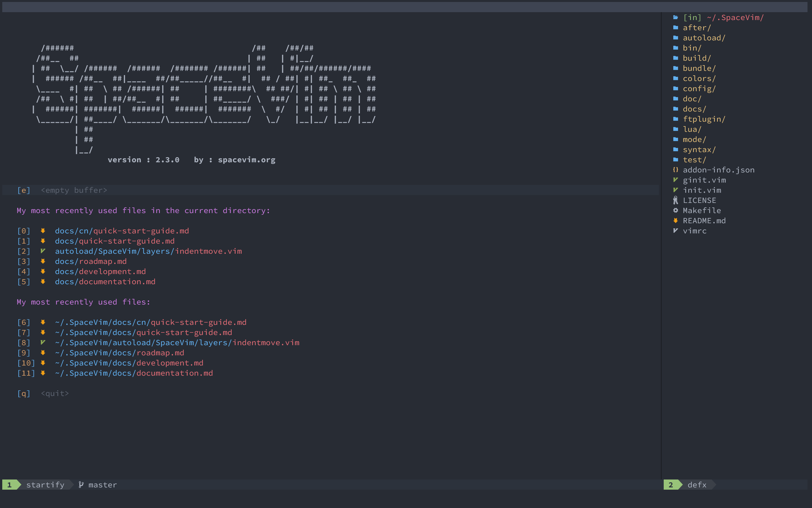This screenshot has height=508, width=812.
Task: Click the license icon beside LICENSE
Action: click(676, 200)
